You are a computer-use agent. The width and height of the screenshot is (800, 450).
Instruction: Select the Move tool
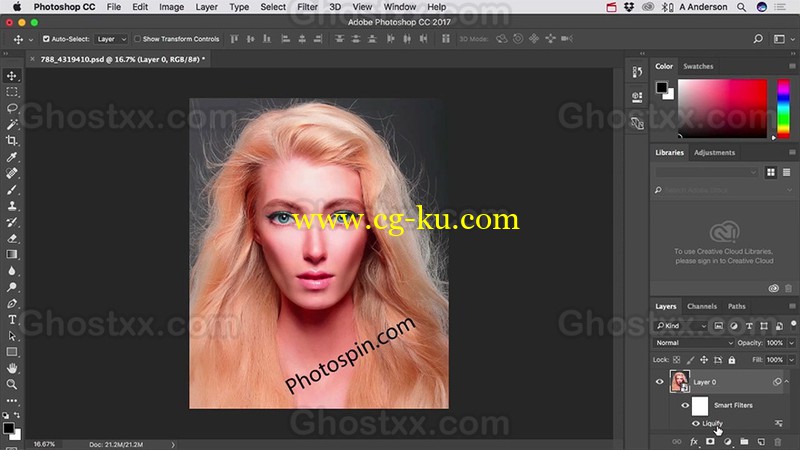12,76
